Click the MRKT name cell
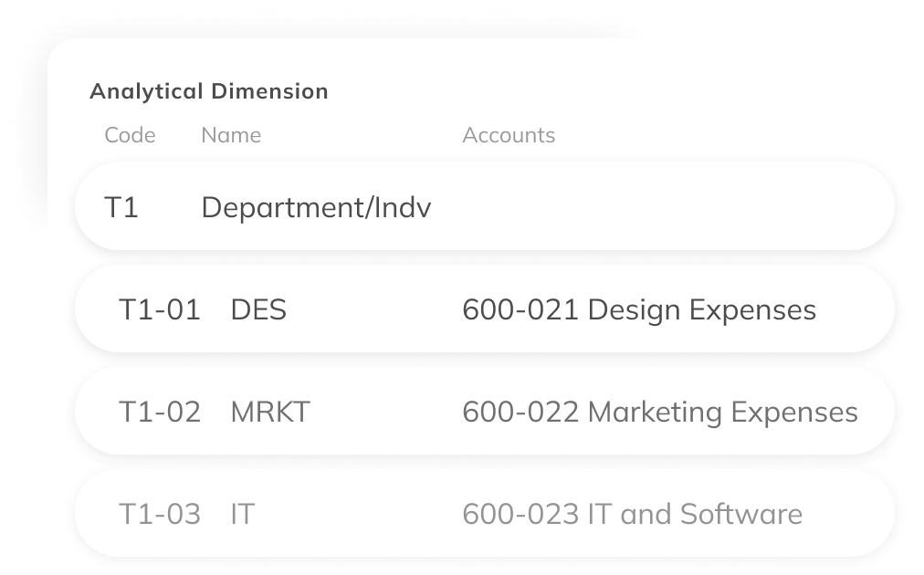This screenshot has height=575, width=924. click(x=270, y=412)
